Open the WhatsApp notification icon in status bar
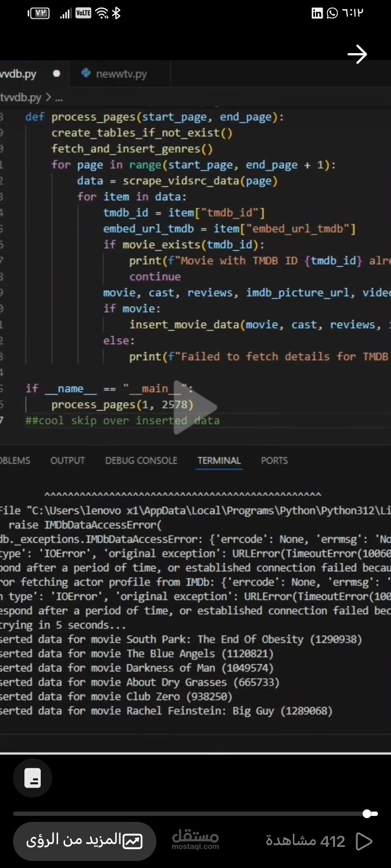The height and width of the screenshot is (868, 391). [x=332, y=14]
